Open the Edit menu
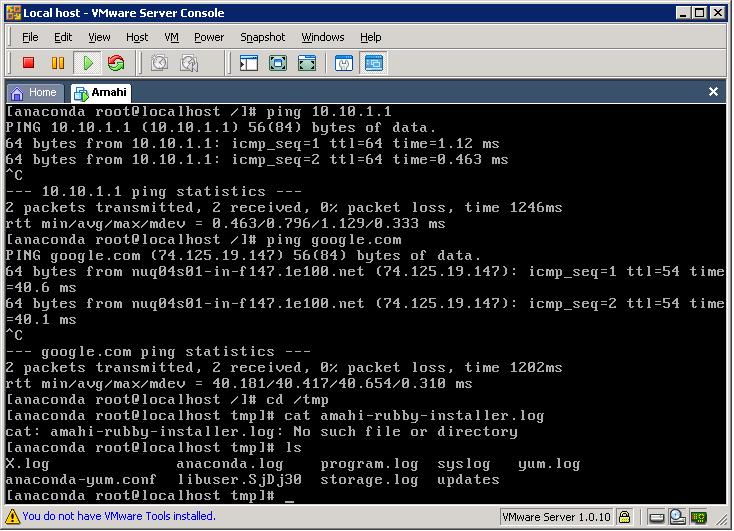The height and width of the screenshot is (531, 734). tap(63, 37)
